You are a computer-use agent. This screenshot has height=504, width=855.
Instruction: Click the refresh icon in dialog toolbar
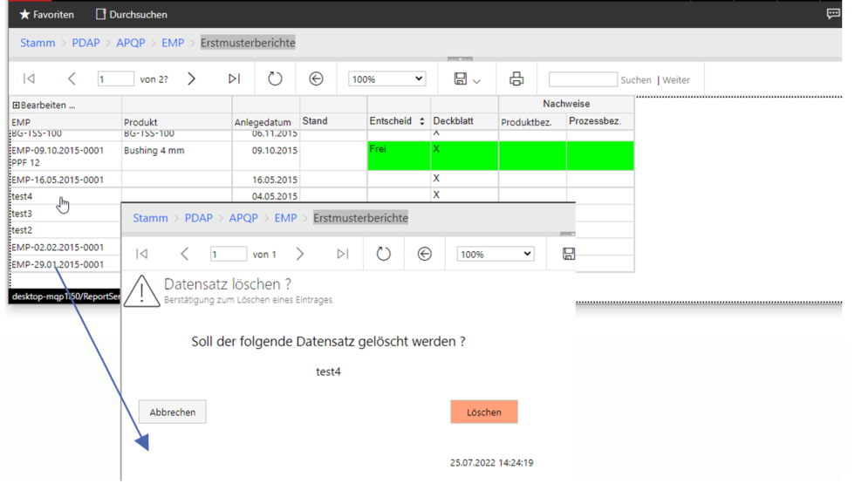click(384, 254)
